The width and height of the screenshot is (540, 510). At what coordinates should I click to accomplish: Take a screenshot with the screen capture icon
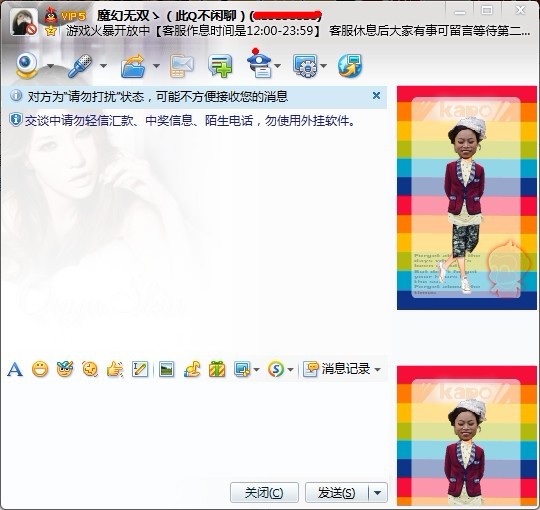[242, 370]
